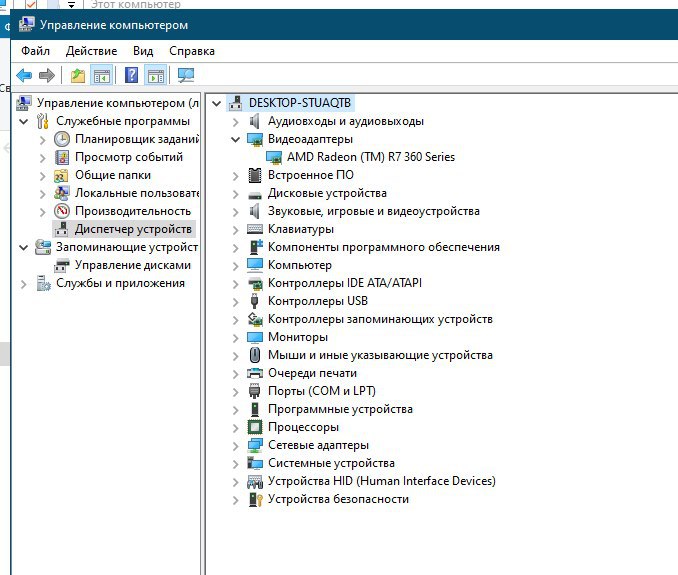The height and width of the screenshot is (575, 678).
Task: Select the Компьютер category
Action: click(300, 265)
